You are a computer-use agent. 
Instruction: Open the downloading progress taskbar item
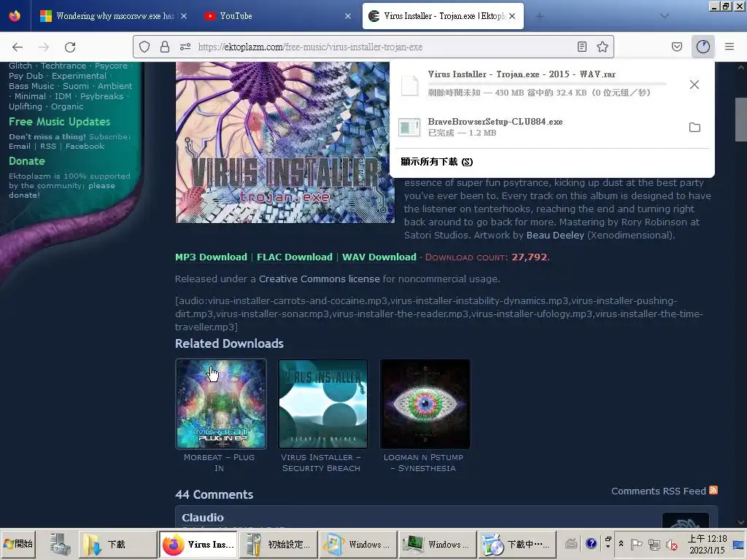coord(517,544)
